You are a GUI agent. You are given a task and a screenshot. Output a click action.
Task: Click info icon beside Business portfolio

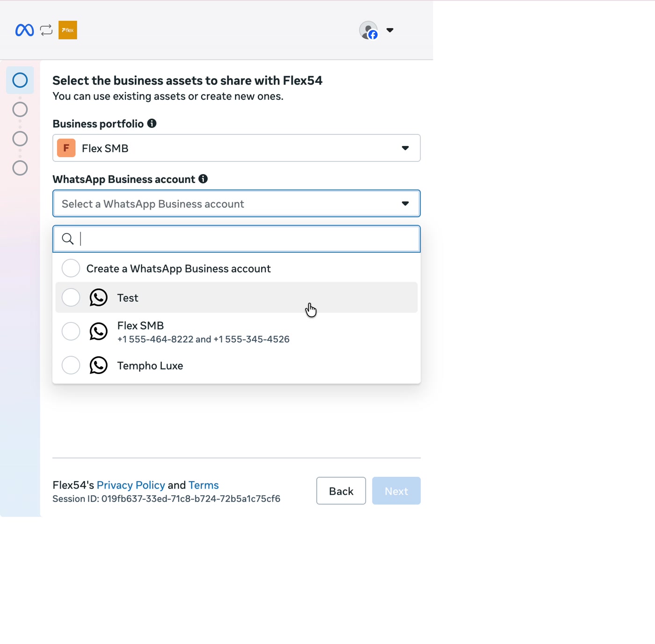[152, 124]
